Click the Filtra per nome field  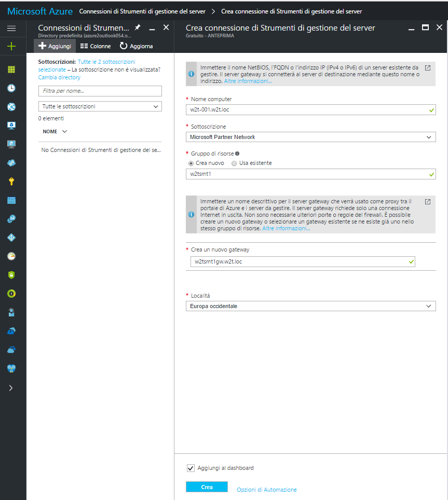coord(100,91)
